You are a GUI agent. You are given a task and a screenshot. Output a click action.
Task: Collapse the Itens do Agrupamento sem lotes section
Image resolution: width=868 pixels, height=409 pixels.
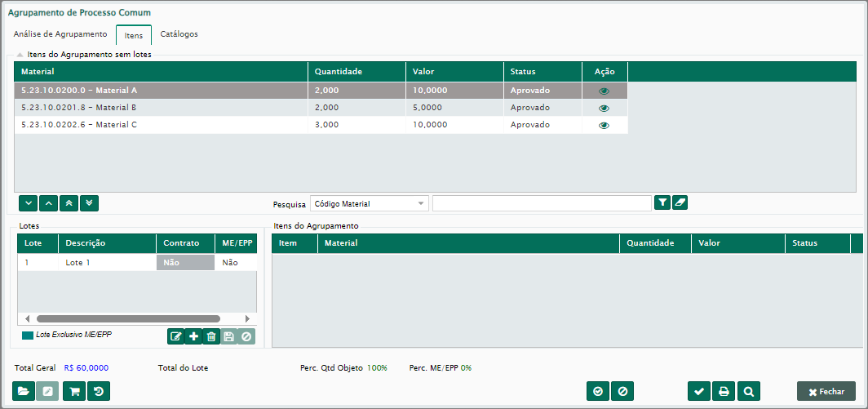coord(20,54)
